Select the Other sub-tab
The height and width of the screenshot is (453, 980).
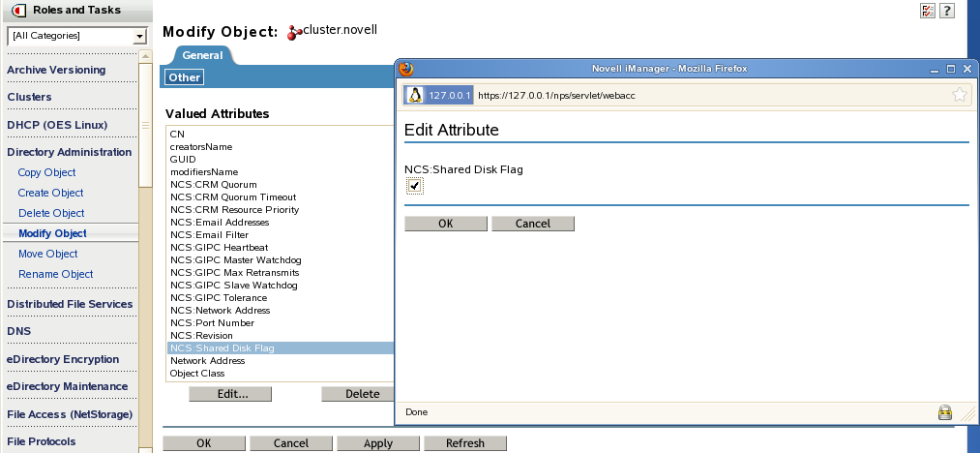point(185,77)
